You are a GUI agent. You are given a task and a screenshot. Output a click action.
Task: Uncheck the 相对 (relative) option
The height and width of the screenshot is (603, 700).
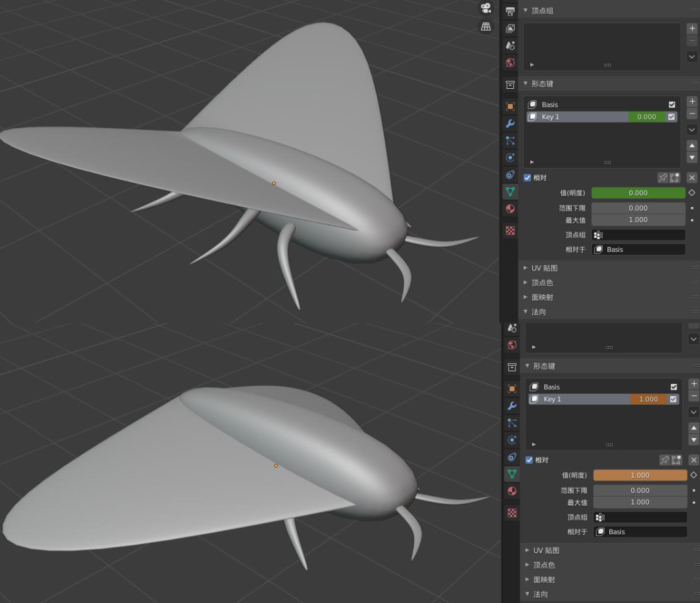tap(528, 177)
